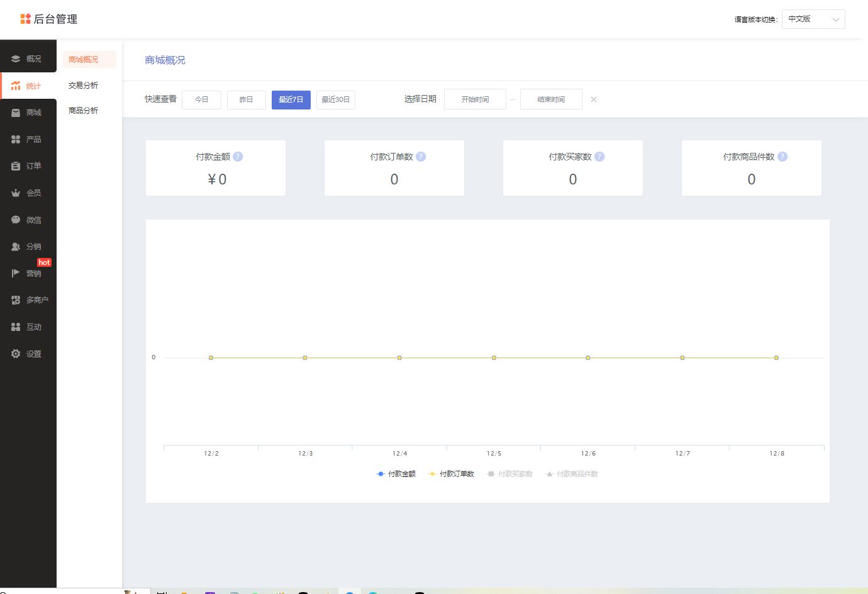Click the 统计 chart icon
868x594 pixels.
pos(16,86)
